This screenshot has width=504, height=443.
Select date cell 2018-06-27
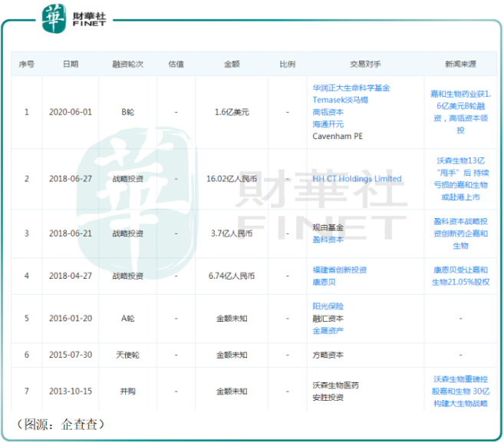pyautogui.click(x=71, y=179)
